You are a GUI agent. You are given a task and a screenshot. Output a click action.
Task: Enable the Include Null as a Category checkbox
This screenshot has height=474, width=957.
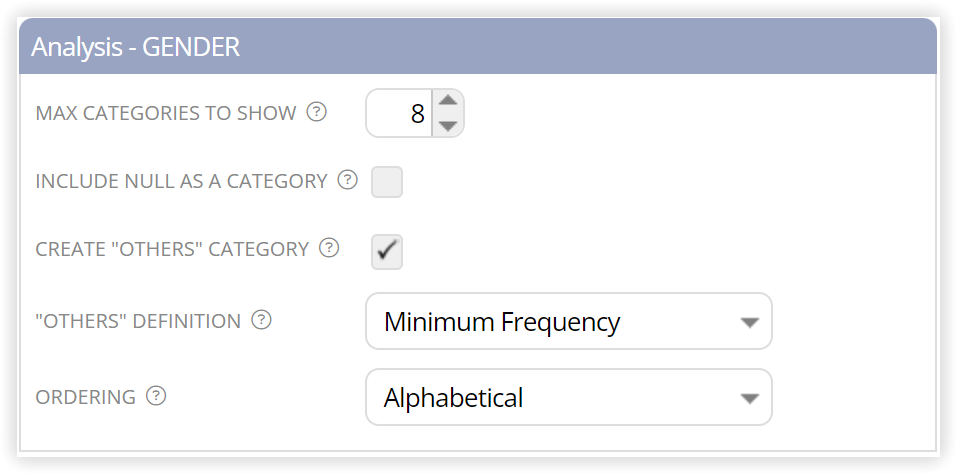point(387,182)
